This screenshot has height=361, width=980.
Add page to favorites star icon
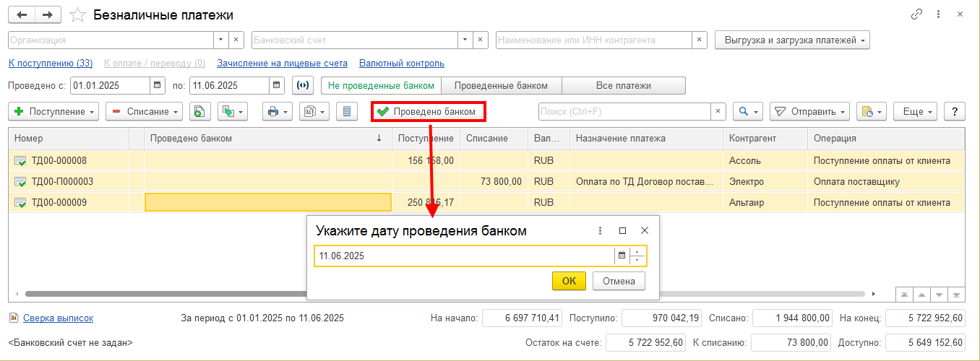[x=77, y=14]
